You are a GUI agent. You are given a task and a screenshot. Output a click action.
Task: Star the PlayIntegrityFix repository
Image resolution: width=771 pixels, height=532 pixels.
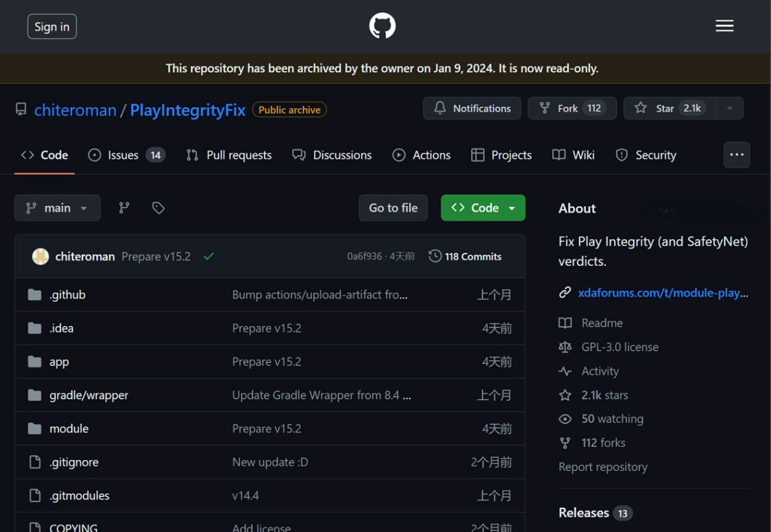[670, 108]
